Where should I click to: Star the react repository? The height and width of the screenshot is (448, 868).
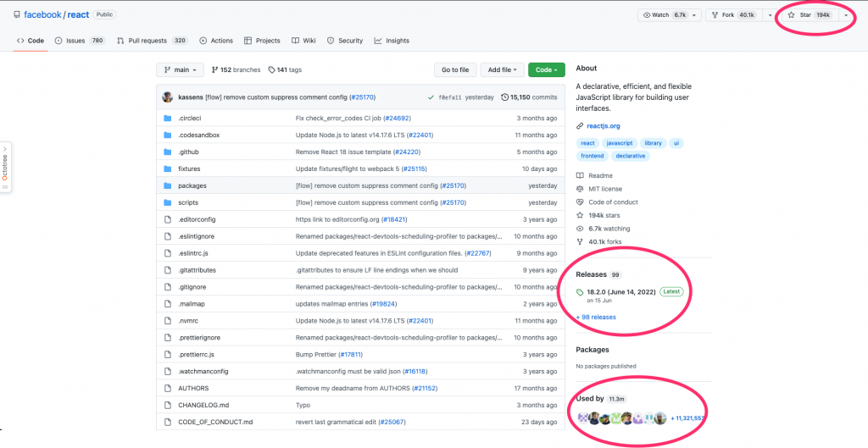810,15
